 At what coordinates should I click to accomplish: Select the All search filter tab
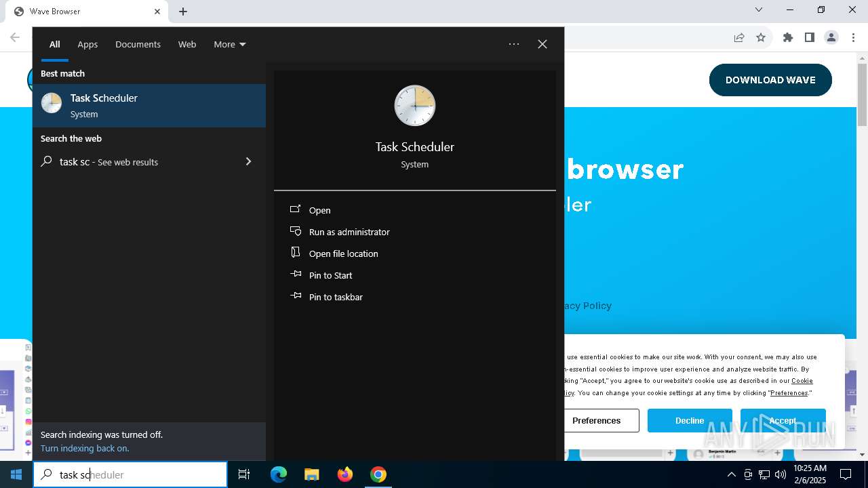coord(55,44)
